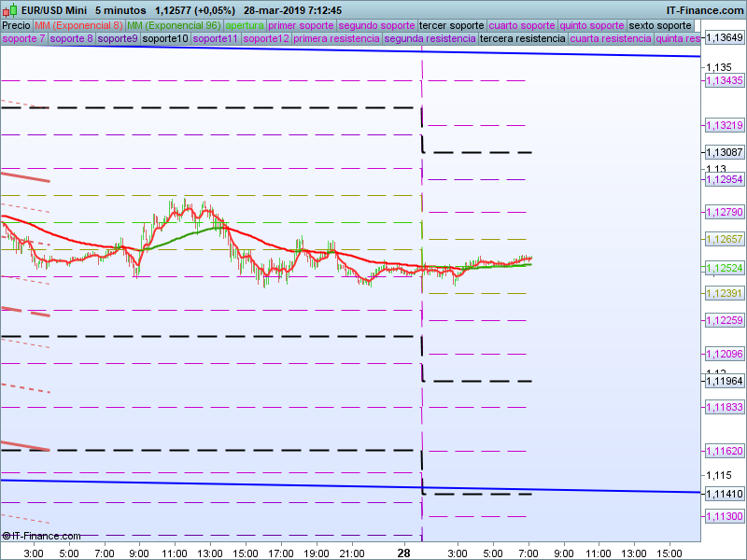Click the 1,11410 price tag near bottom

pyautogui.click(x=725, y=494)
